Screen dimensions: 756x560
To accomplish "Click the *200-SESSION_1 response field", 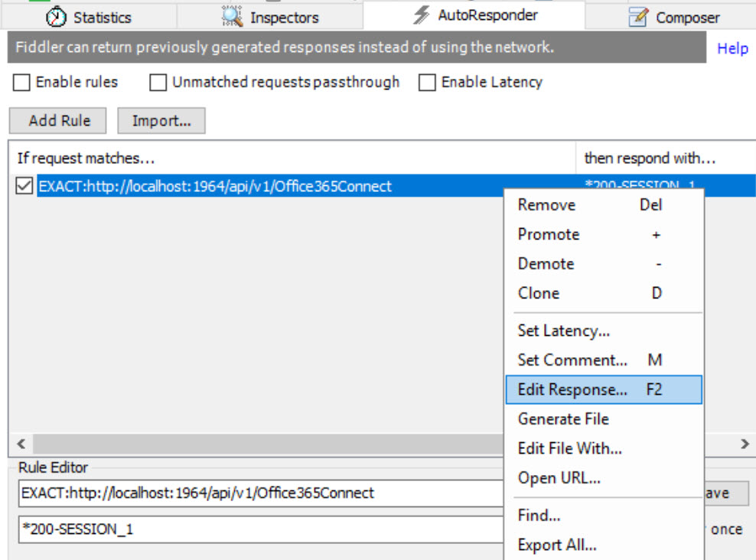I will 260,529.
